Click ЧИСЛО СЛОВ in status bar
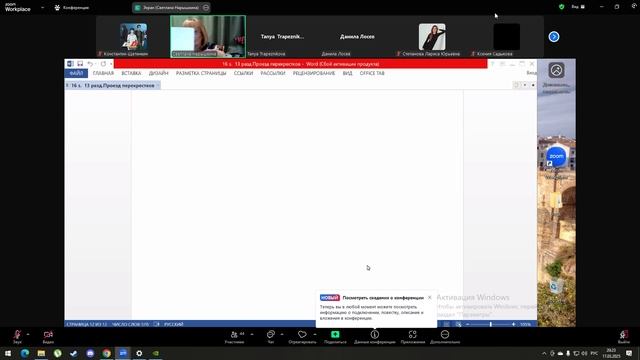640x360 pixels. [130, 324]
